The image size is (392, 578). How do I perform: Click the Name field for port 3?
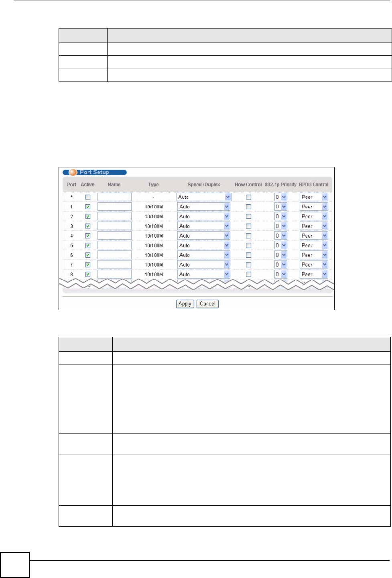[x=114, y=226]
